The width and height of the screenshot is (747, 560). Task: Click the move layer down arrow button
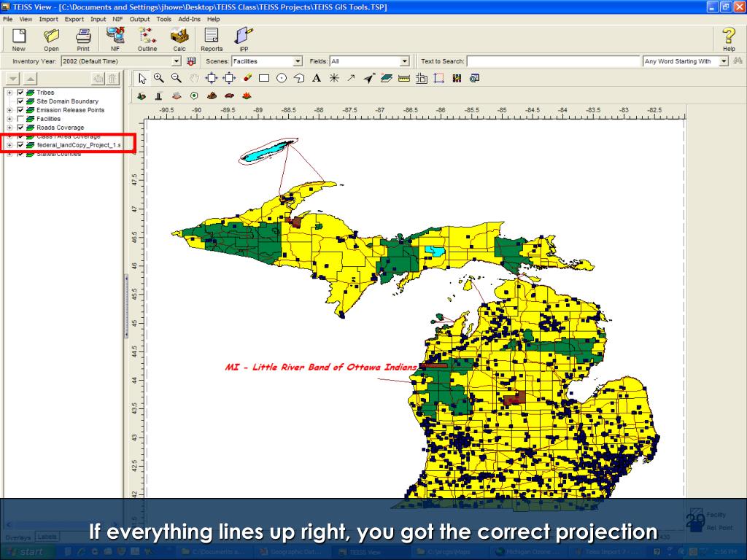[13, 79]
